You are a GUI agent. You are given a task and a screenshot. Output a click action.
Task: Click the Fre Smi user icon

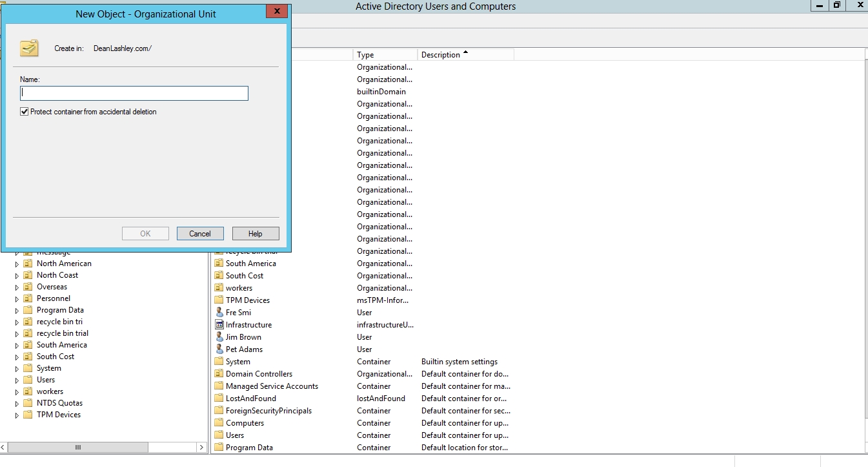(x=219, y=313)
